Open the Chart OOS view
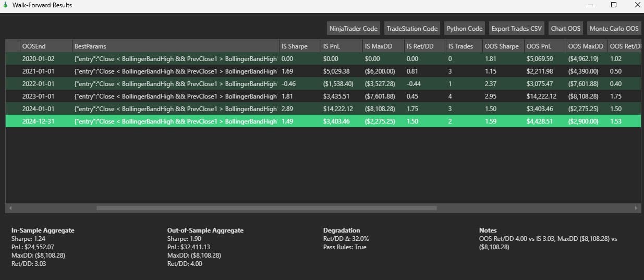Viewport: 644px width, 280px height. 566,28
